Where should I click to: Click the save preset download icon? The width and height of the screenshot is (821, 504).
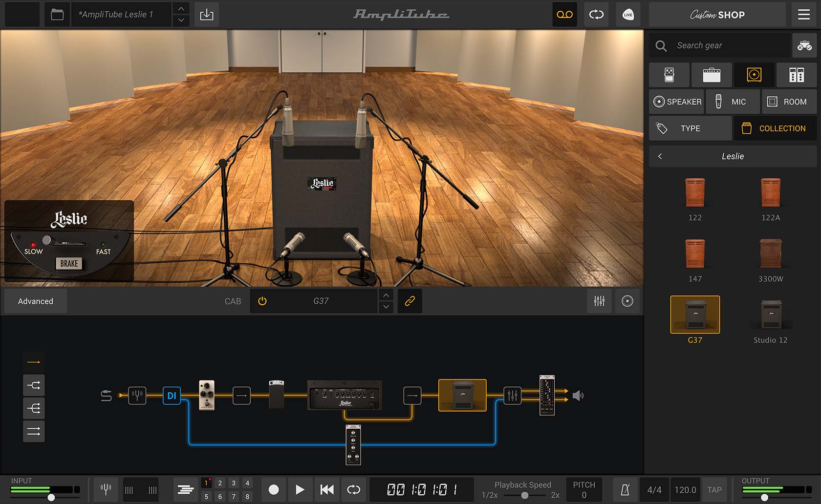point(207,15)
